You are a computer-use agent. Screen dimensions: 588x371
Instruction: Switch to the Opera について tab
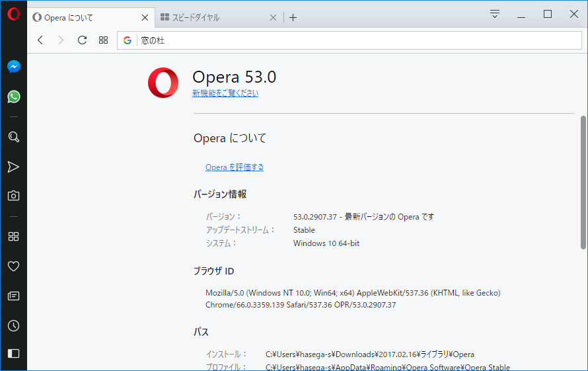[91, 18]
